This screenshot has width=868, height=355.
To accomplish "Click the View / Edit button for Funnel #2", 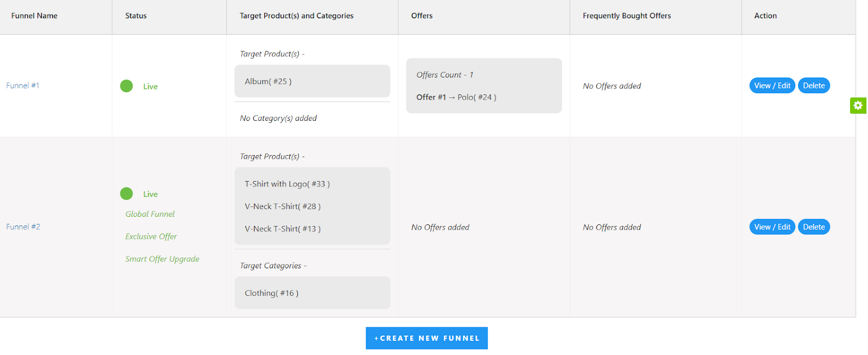I will (771, 227).
